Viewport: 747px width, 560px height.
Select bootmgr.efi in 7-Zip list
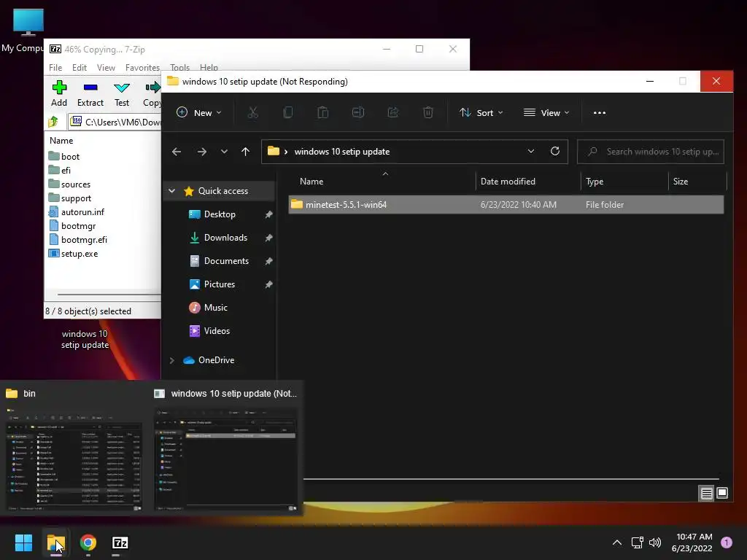pos(77,239)
